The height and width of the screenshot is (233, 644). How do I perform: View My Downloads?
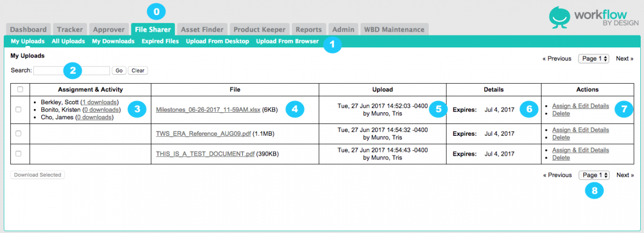(x=113, y=41)
